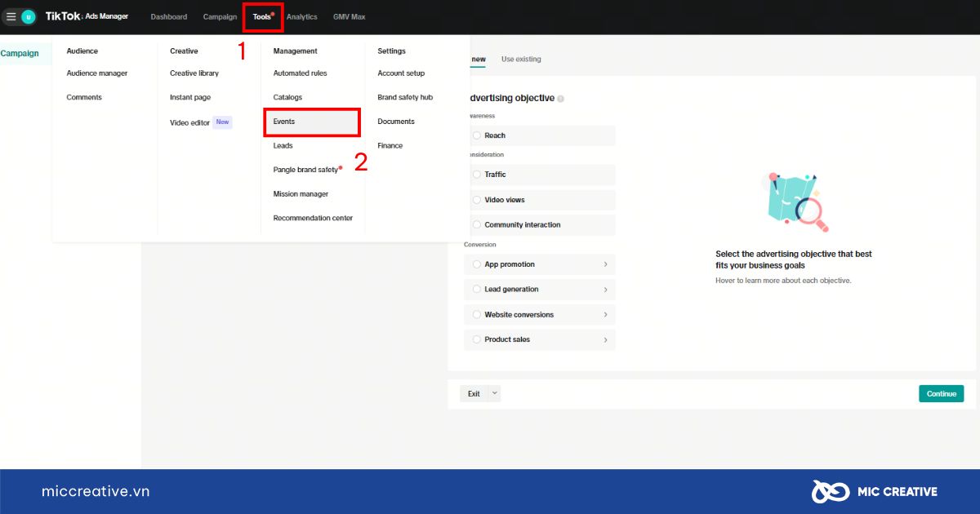Choose the Lead generation radio option

(x=477, y=290)
